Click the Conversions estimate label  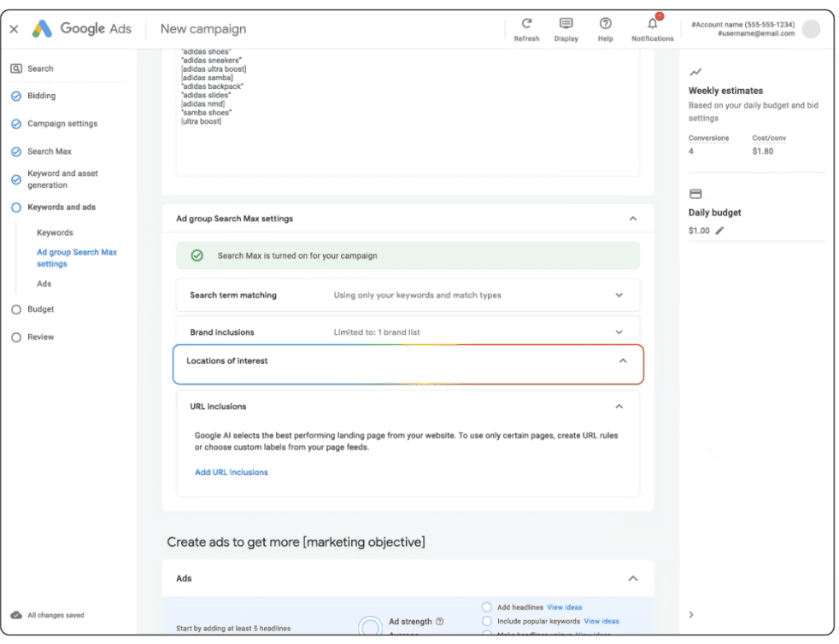(708, 138)
